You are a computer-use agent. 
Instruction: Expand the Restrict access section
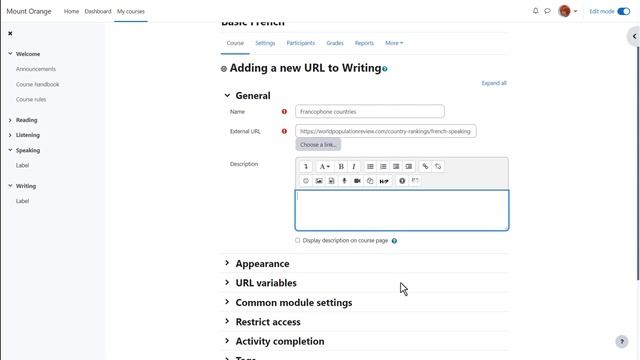click(x=227, y=321)
